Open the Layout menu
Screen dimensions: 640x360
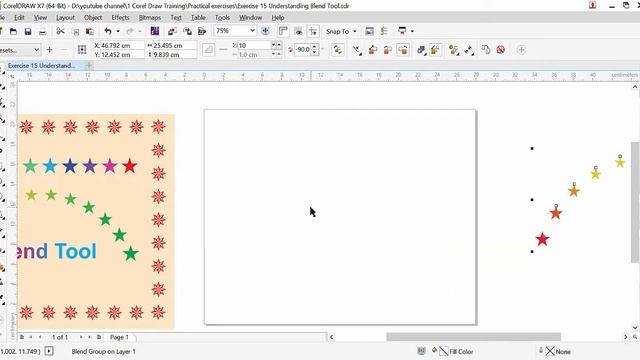coord(65,18)
